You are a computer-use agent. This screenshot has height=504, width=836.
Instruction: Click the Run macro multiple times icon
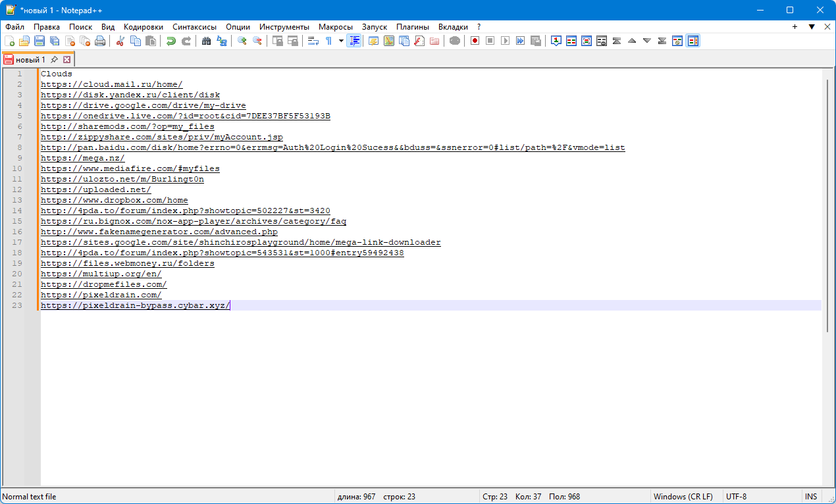pos(520,41)
